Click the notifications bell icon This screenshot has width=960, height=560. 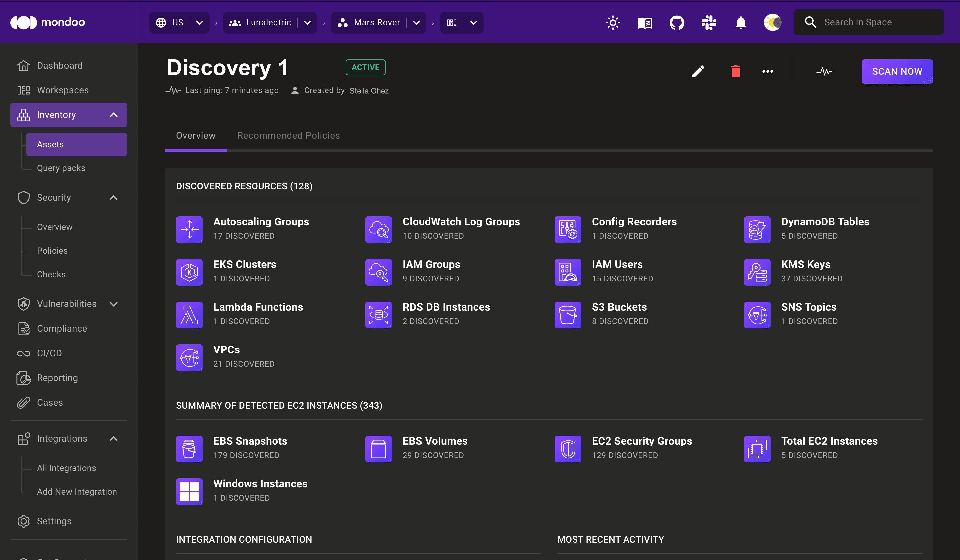coord(741,22)
